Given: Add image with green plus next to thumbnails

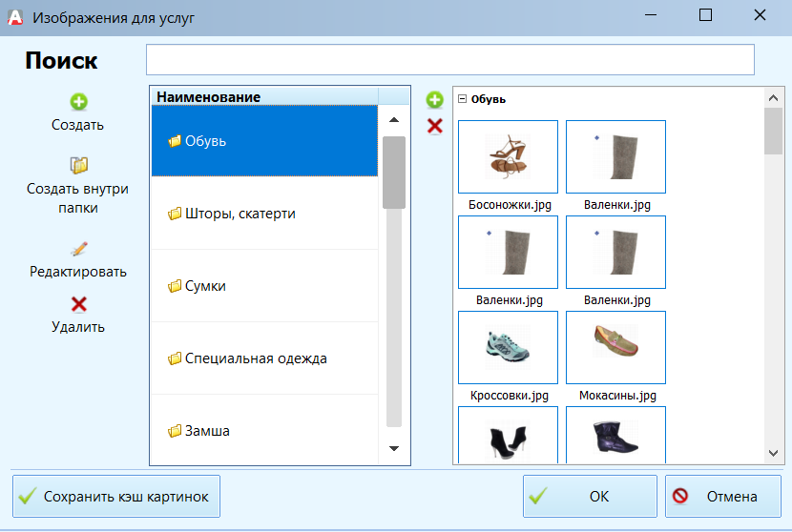Looking at the screenshot, I should pos(434,99).
